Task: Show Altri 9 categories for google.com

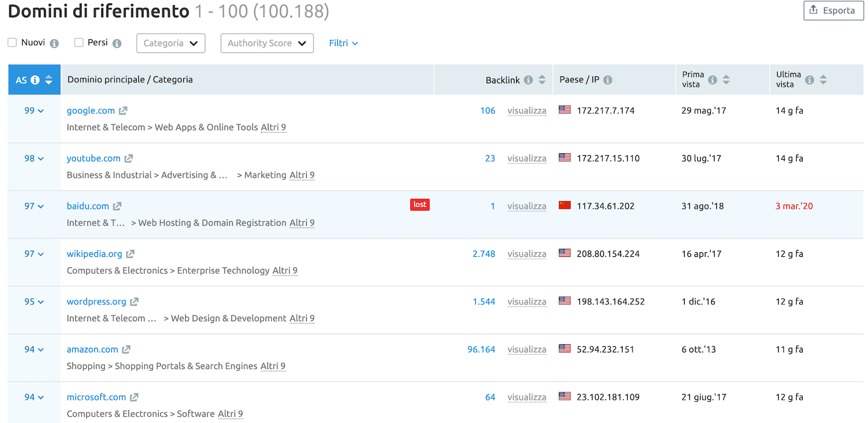Action: point(273,127)
